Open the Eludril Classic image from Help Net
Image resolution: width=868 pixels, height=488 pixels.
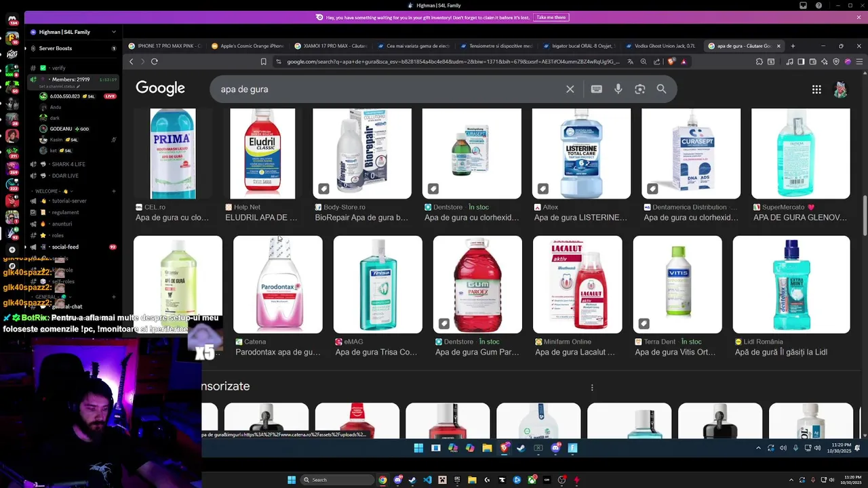[x=262, y=154]
